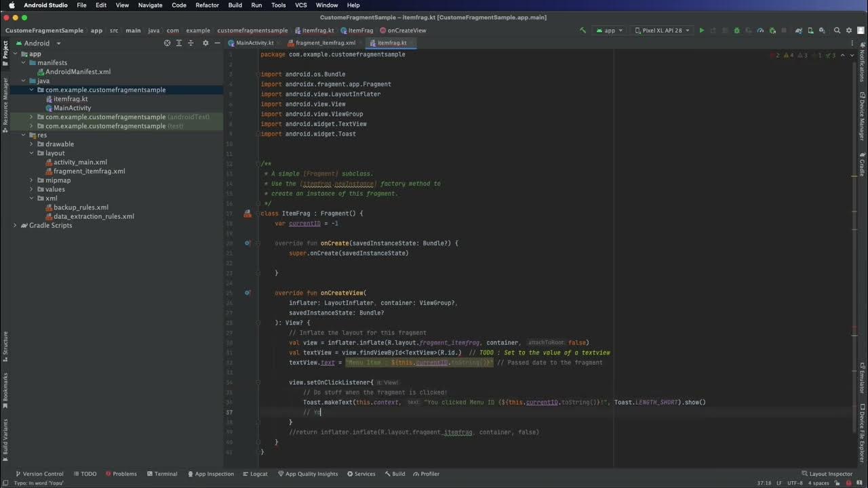
Task: Open the app run configuration dropdown
Action: (x=609, y=30)
